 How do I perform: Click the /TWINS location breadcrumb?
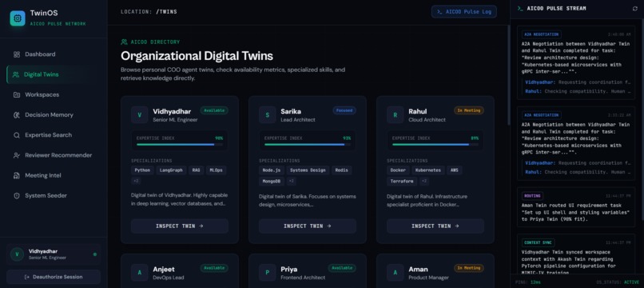[166, 11]
